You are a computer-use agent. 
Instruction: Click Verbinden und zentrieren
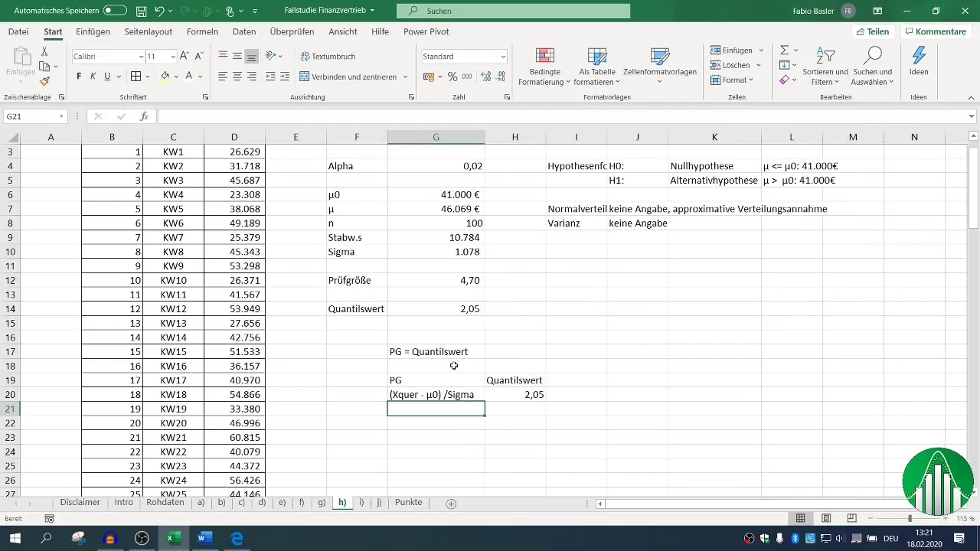(x=348, y=77)
